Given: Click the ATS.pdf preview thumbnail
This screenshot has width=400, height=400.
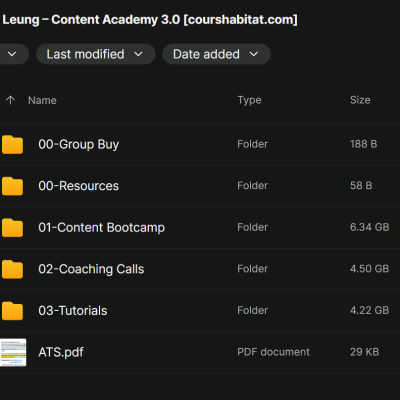Looking at the screenshot, I should click(x=13, y=352).
